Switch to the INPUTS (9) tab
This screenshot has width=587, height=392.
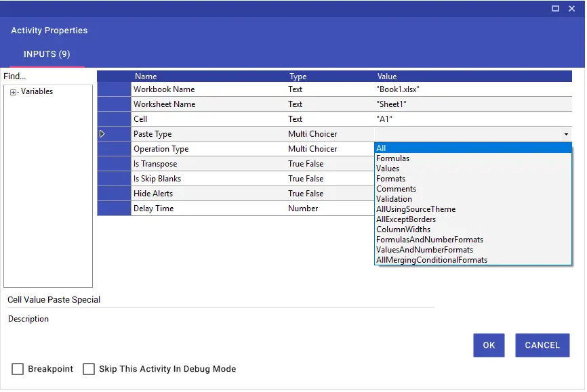(x=47, y=54)
